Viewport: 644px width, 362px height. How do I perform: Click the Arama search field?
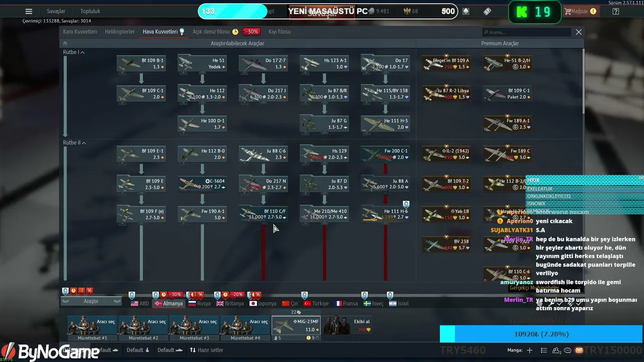pos(526,32)
